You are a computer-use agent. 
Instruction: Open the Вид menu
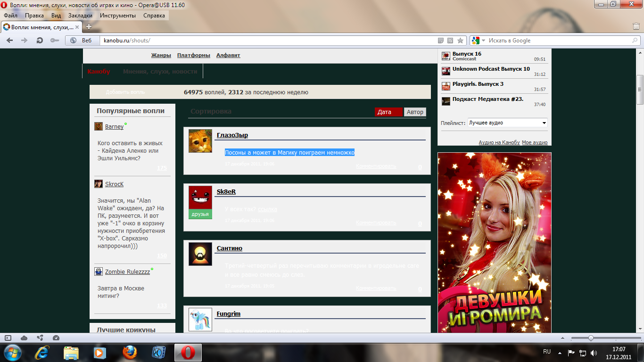click(56, 16)
